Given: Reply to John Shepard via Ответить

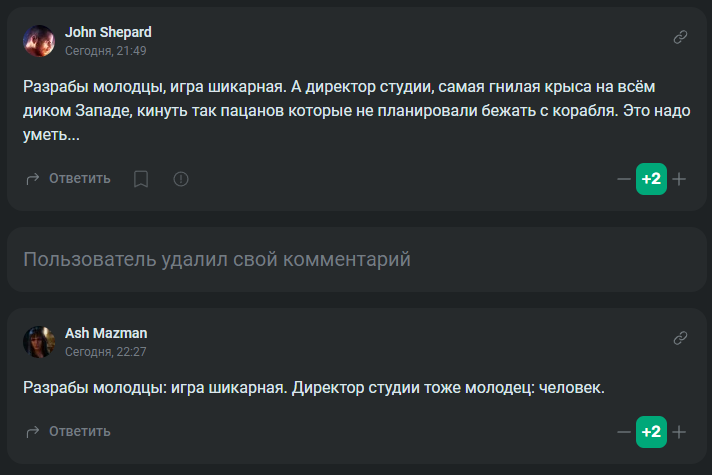Looking at the screenshot, I should [x=79, y=178].
